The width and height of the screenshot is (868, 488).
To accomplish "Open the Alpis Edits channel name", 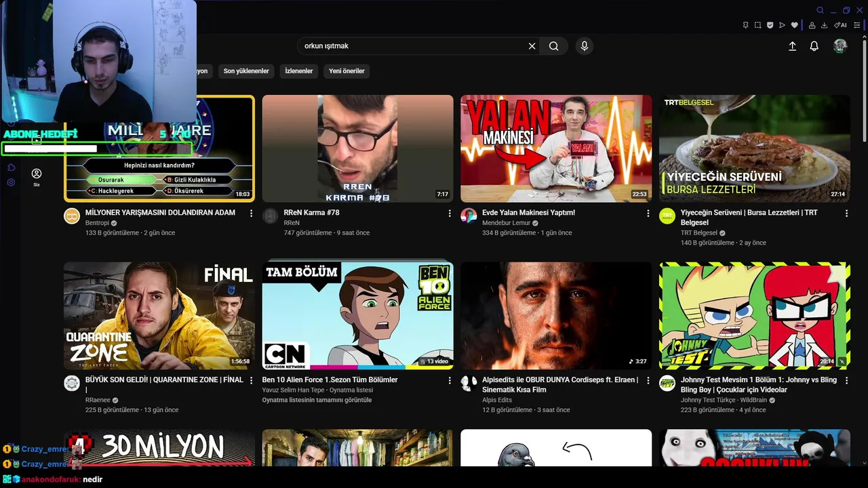I will click(x=497, y=400).
